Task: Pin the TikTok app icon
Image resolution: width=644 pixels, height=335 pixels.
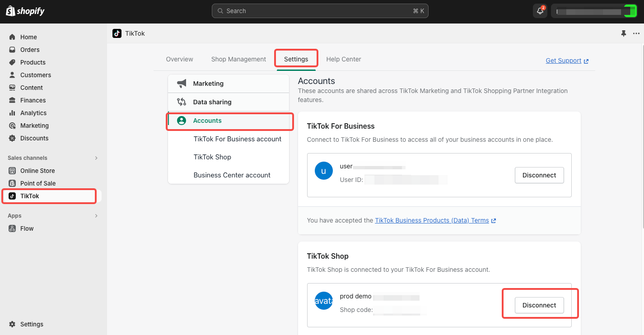Action: tap(624, 33)
